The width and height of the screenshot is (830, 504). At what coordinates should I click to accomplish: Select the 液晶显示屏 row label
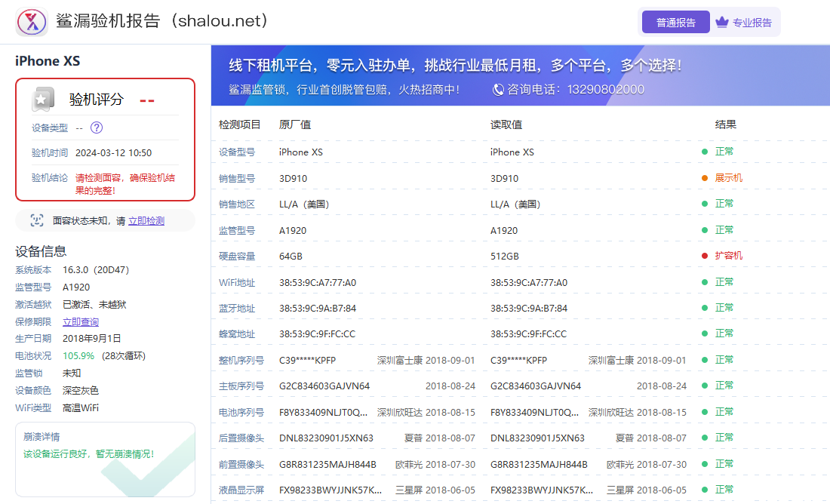click(x=241, y=490)
